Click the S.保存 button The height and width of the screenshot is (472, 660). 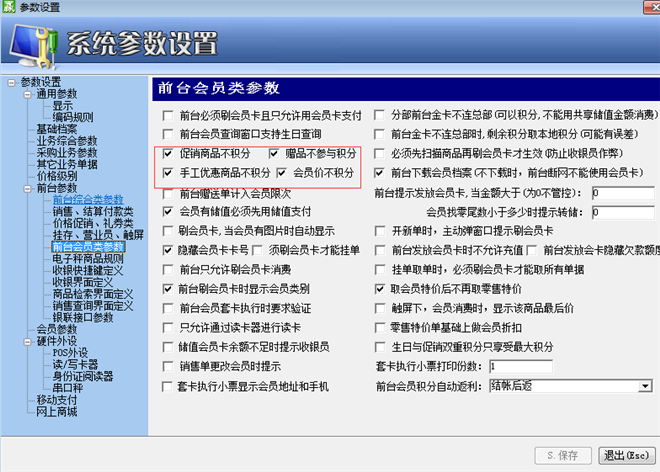[563, 456]
